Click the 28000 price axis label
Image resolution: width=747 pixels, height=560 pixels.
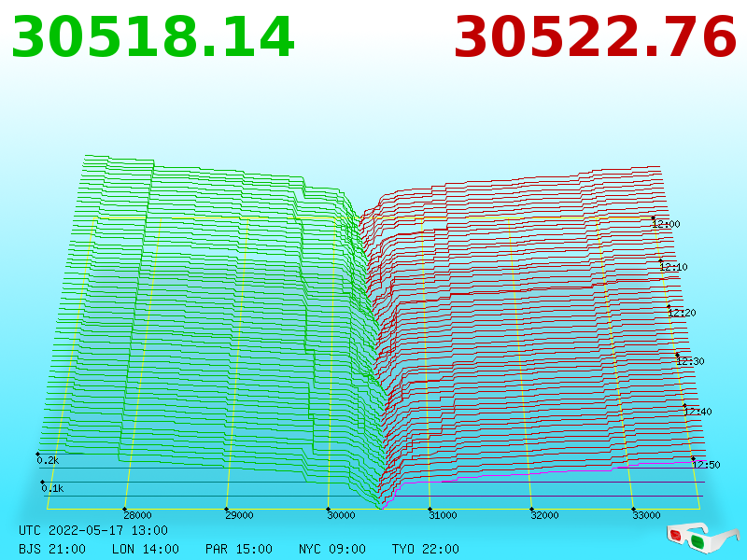pyautogui.click(x=137, y=515)
